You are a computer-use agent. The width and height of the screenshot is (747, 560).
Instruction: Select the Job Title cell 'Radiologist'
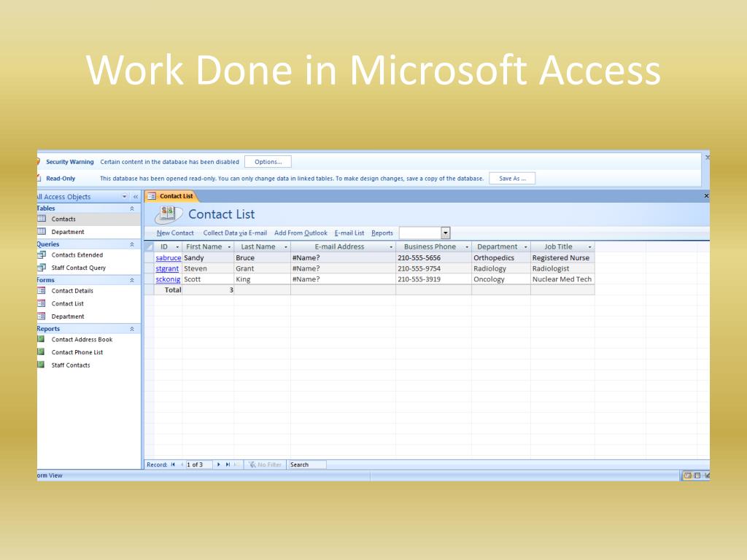pyautogui.click(x=562, y=268)
